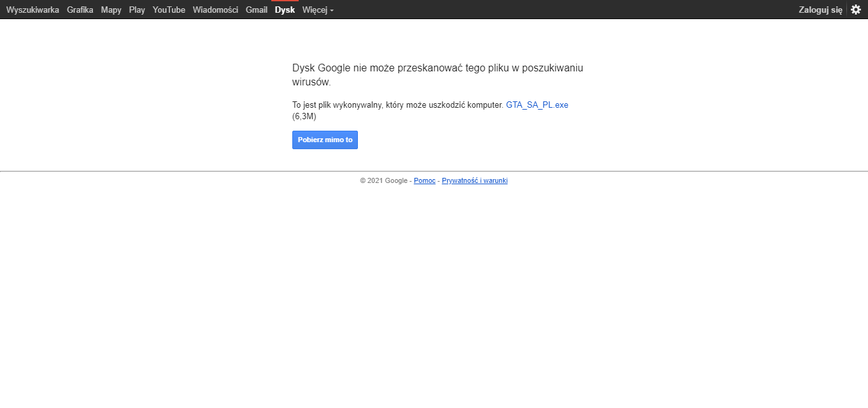Open the Prywatność i warunki link
Image resolution: width=868 pixels, height=408 pixels.
(x=474, y=181)
